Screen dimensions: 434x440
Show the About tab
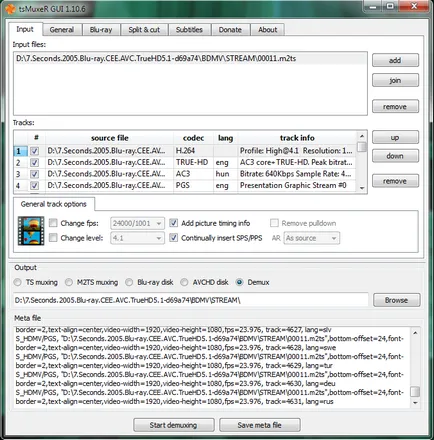coord(268,30)
